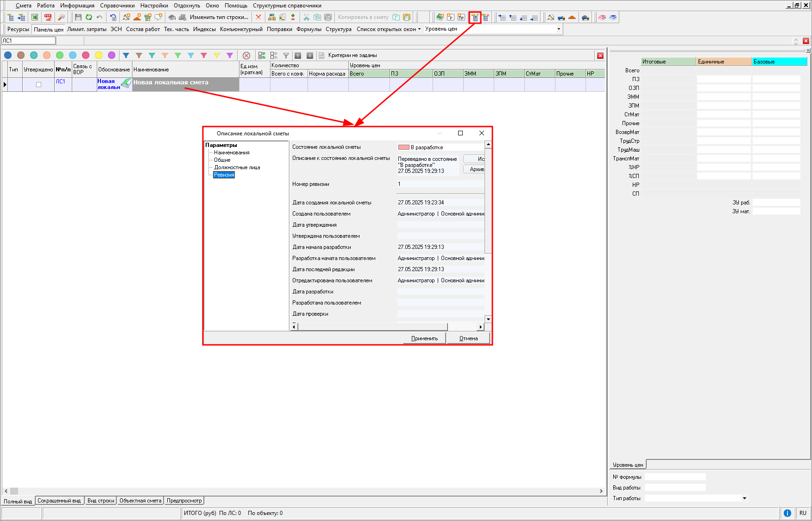
Task: Click the Excel export icon in toolbar
Action: point(35,17)
